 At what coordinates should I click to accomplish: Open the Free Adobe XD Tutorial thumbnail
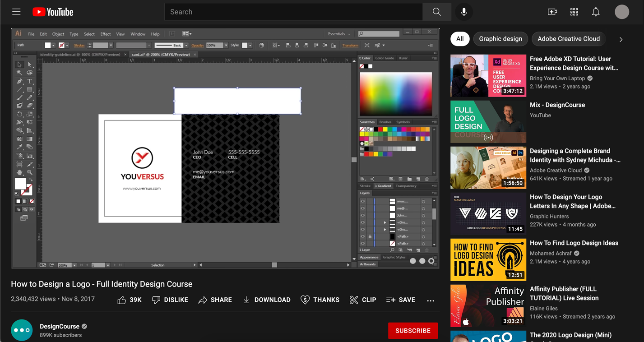(x=488, y=76)
